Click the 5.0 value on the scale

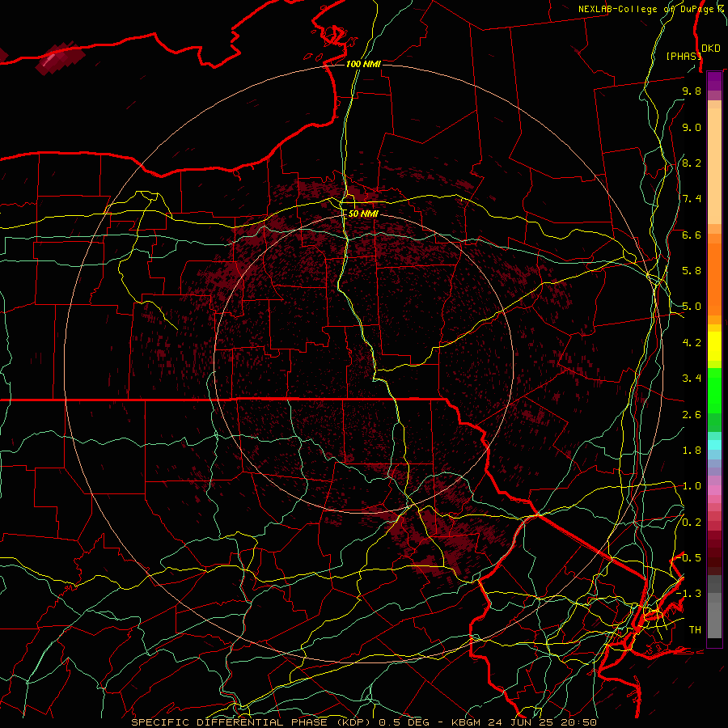click(x=692, y=307)
